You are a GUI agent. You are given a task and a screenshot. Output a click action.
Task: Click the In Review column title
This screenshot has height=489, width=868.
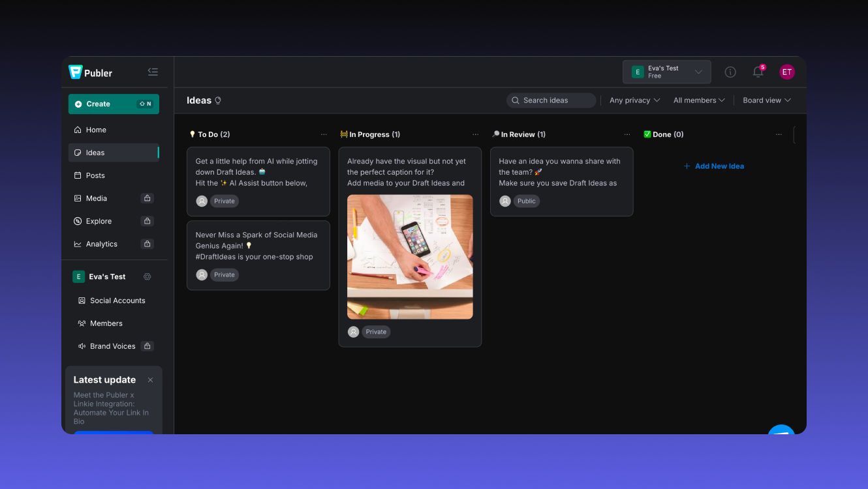tap(519, 134)
